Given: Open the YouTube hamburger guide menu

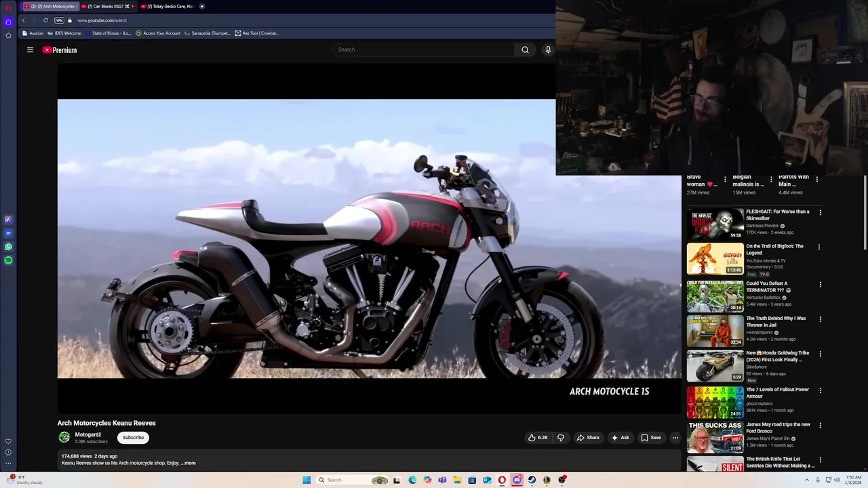Looking at the screenshot, I should point(30,49).
